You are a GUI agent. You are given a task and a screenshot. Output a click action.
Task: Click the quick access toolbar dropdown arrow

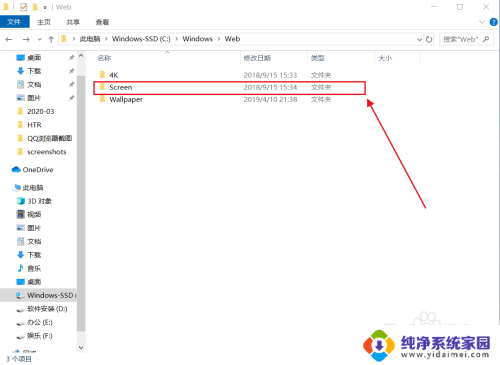[45, 7]
